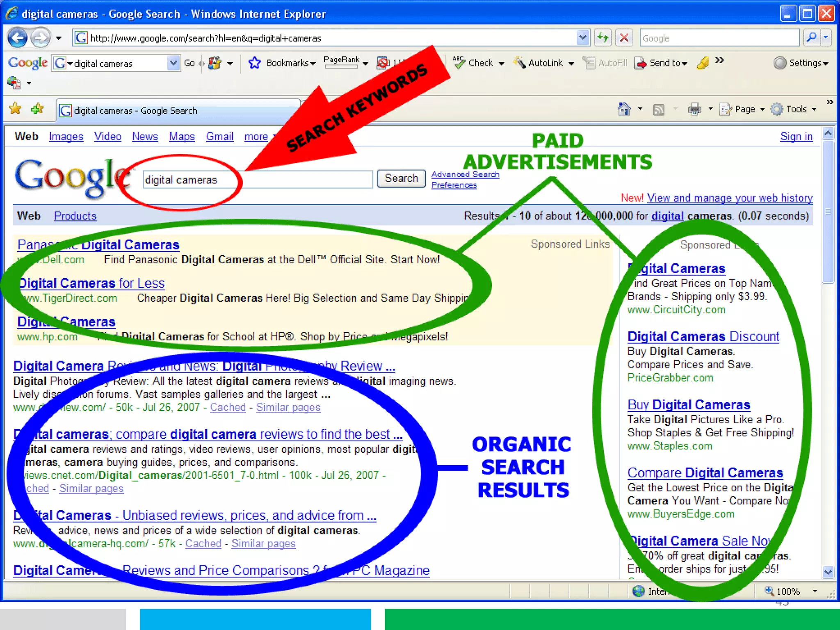Click the Refresh page icon
This screenshot has height=630, width=840.
tap(603, 38)
